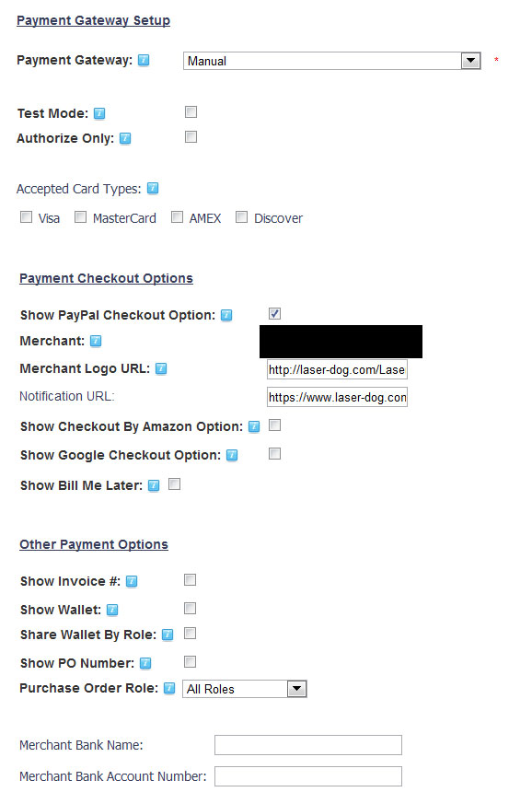Enable the Show PO Number checkbox

(x=190, y=661)
